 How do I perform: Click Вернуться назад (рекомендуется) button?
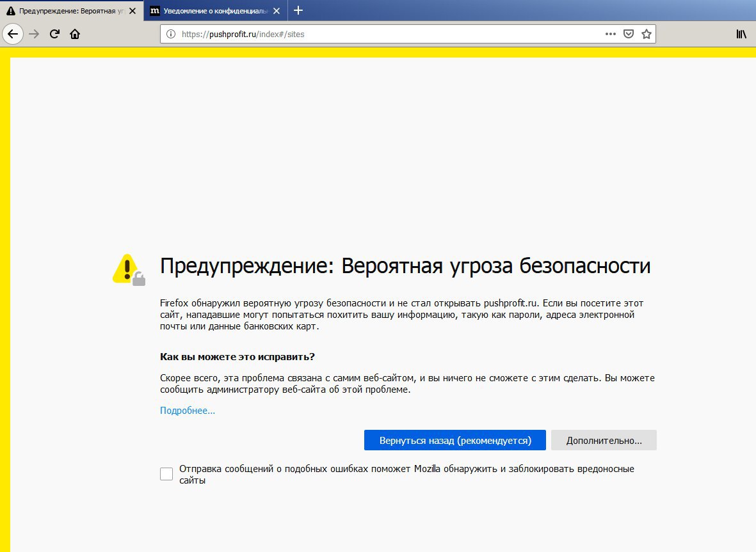pyautogui.click(x=454, y=440)
